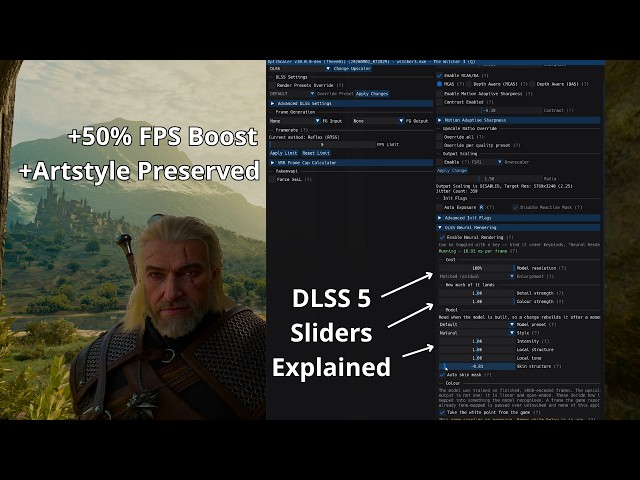Adjust the FPS Limit slider
Image resolution: width=640 pixels, height=480 pixels.
click(x=322, y=144)
